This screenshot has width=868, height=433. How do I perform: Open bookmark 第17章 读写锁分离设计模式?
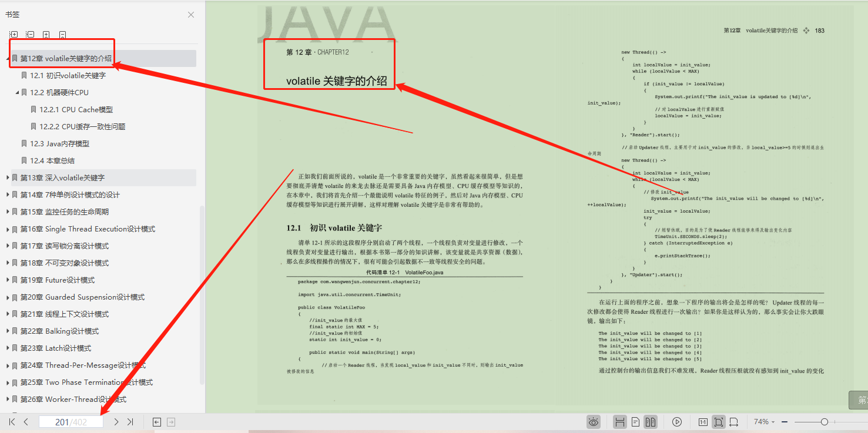tap(65, 246)
